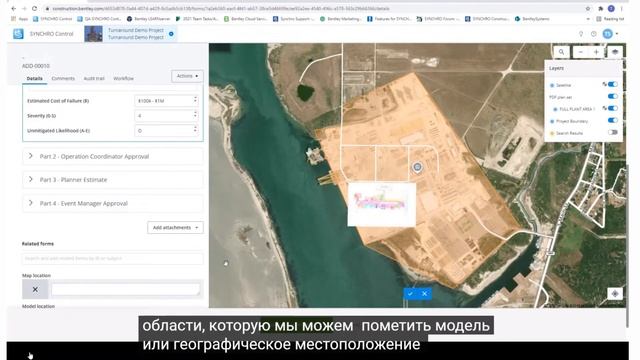The image size is (640, 360).
Task: Expand Part 3 - Planner Estimate section
Action: pyautogui.click(x=113, y=180)
